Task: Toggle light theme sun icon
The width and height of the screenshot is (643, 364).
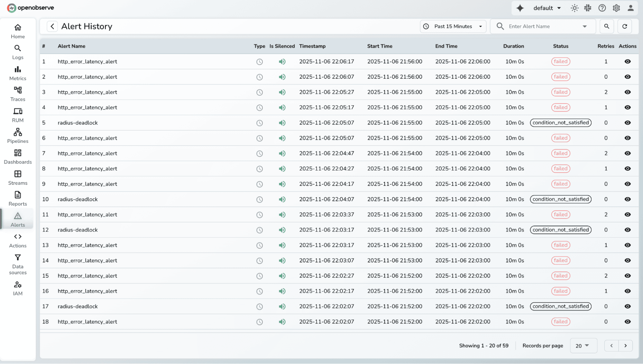Action: tap(574, 8)
